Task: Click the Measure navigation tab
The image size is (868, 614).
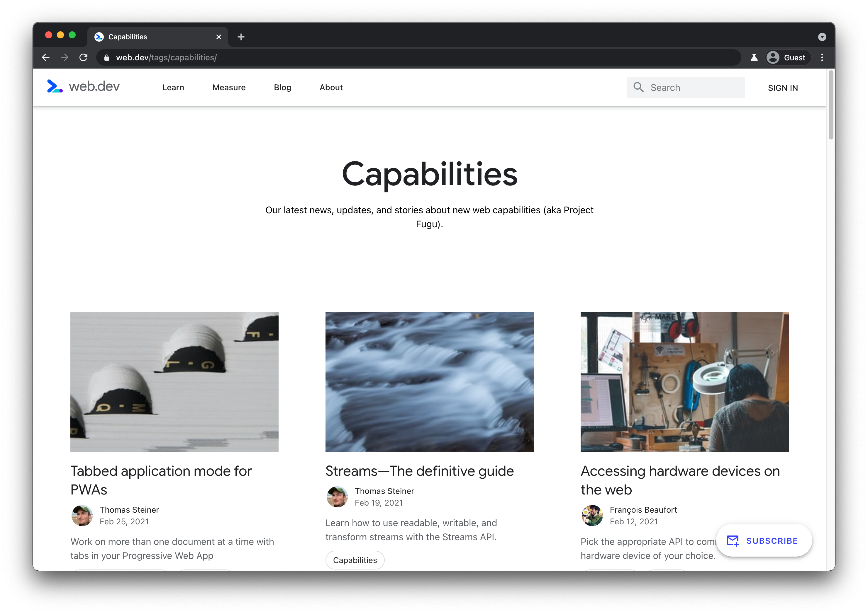Action: [x=228, y=87]
